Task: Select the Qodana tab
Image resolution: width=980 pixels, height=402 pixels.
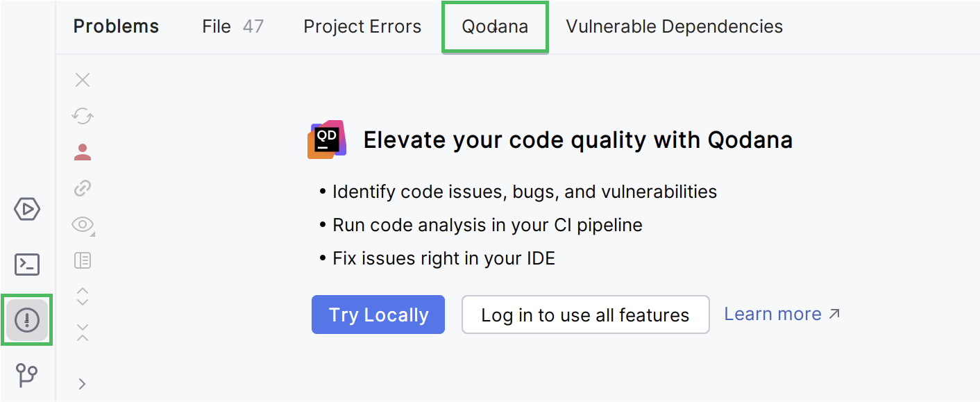Action: (495, 26)
